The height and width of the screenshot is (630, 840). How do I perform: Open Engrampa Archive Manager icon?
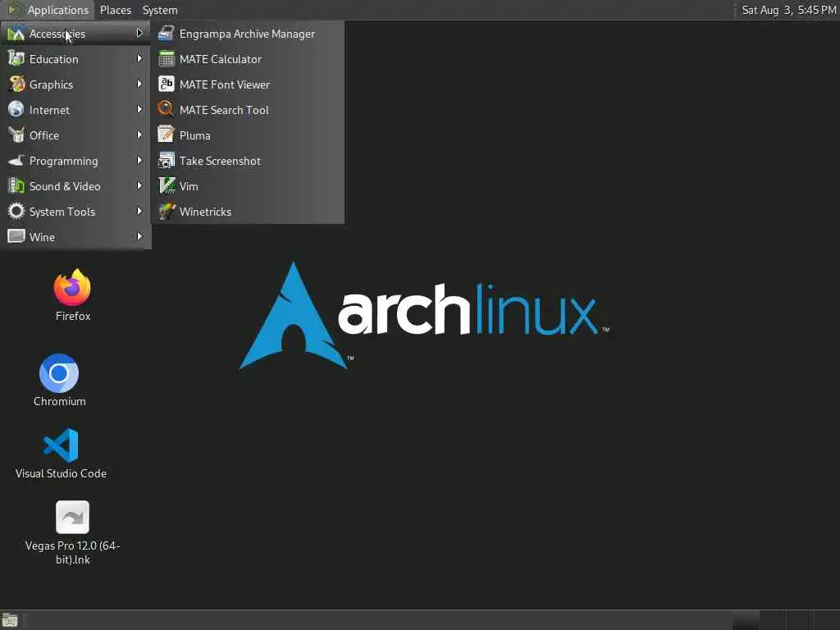pos(166,33)
